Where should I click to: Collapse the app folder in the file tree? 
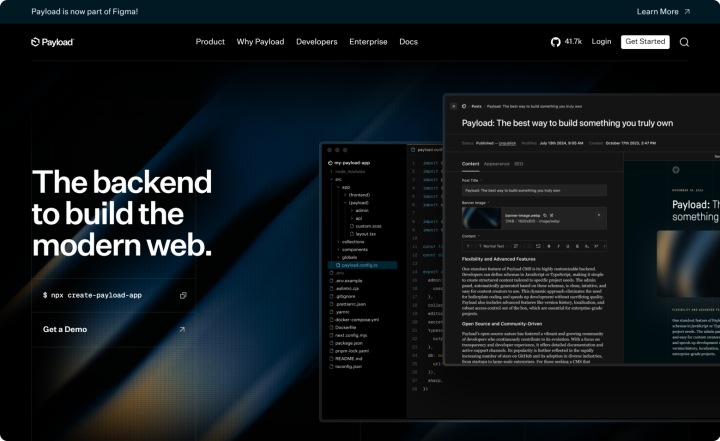pyautogui.click(x=342, y=187)
